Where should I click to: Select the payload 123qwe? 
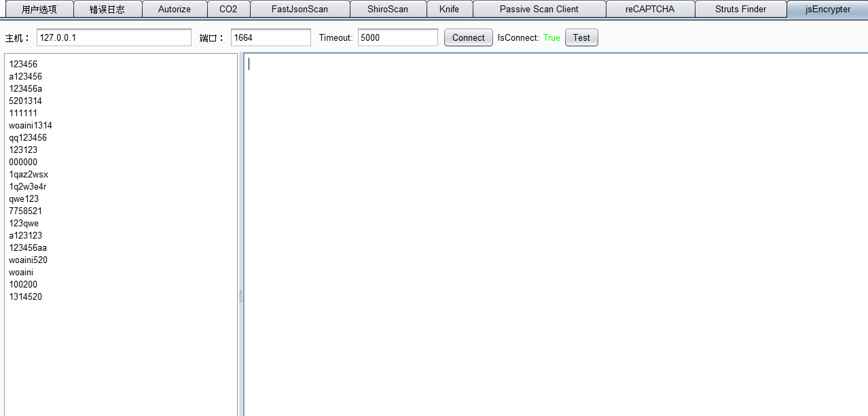click(24, 224)
